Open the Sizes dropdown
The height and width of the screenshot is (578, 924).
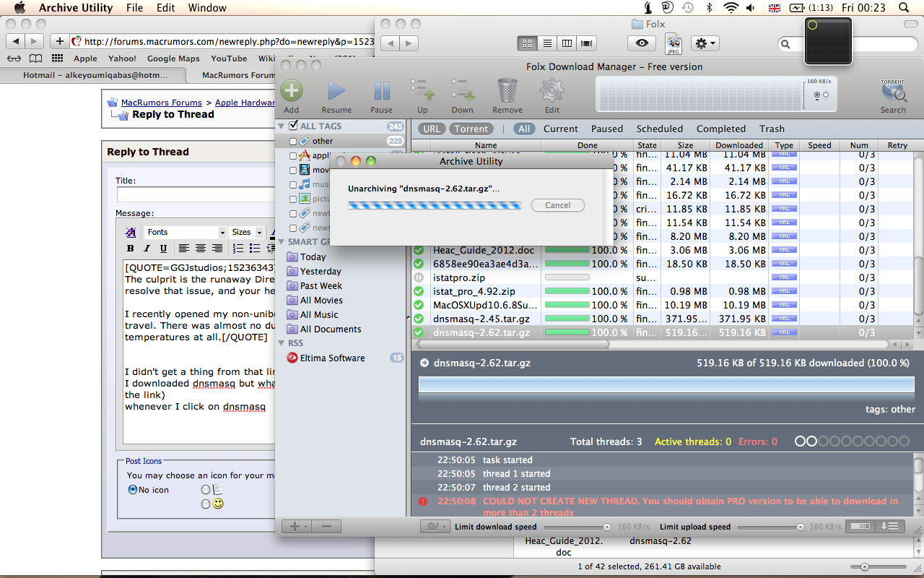(x=246, y=232)
